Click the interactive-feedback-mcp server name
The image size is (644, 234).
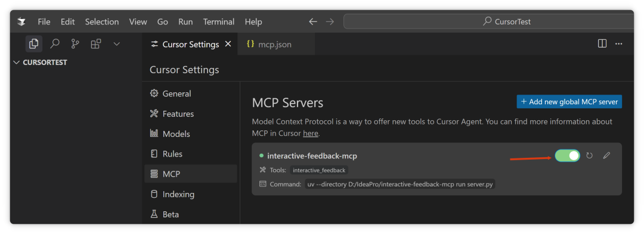(x=312, y=156)
